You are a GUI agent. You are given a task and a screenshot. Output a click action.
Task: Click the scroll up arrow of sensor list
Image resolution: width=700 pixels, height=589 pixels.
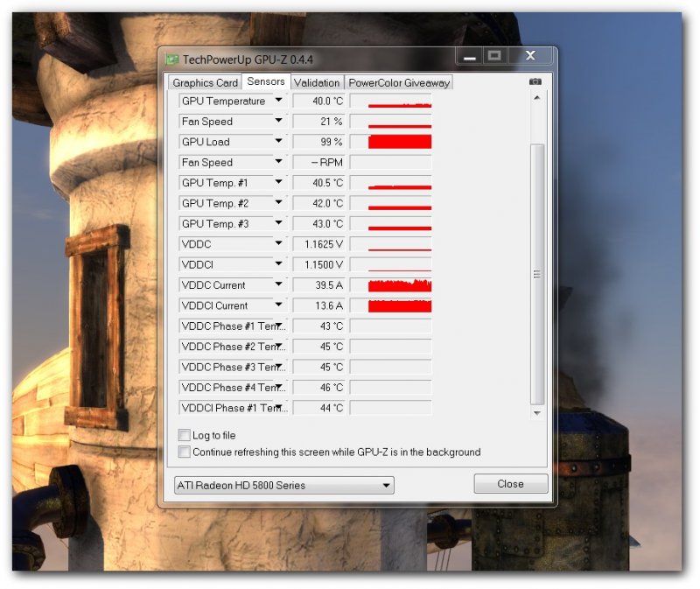point(537,97)
